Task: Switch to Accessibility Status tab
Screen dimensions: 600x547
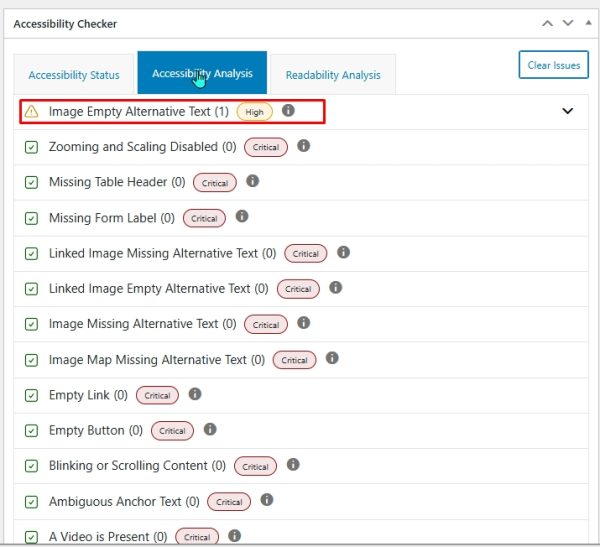Action: [74, 75]
